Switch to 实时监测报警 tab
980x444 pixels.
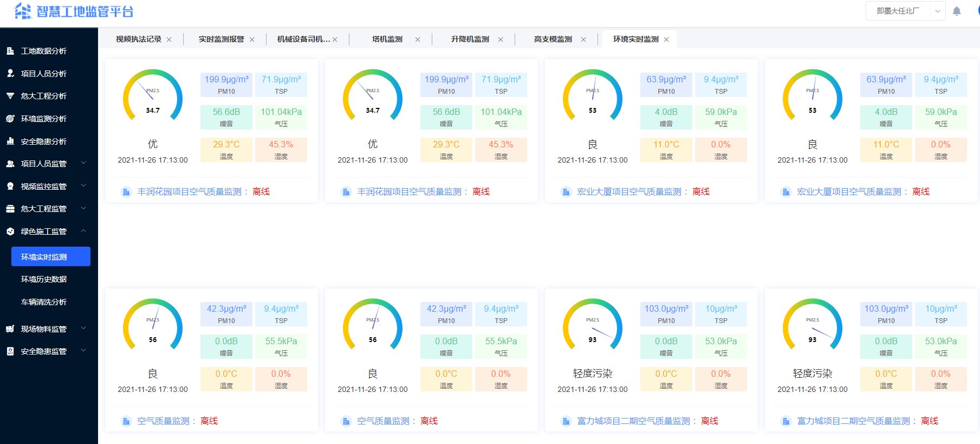(x=222, y=40)
